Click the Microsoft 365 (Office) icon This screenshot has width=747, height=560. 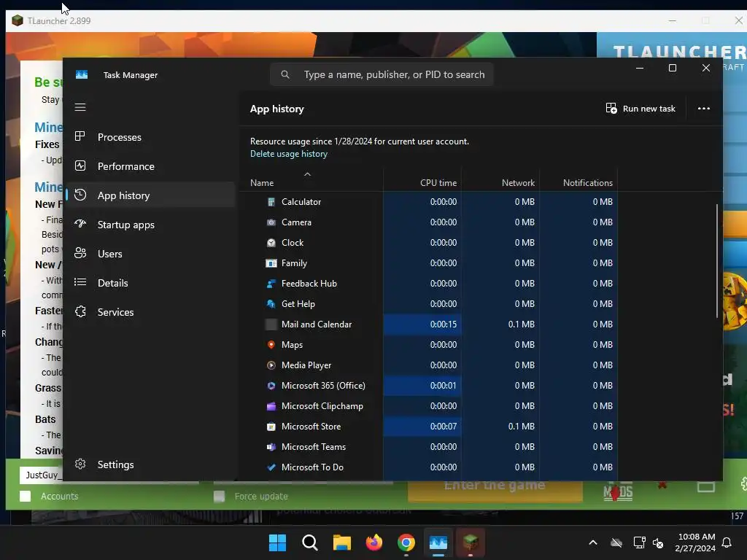pyautogui.click(x=271, y=386)
